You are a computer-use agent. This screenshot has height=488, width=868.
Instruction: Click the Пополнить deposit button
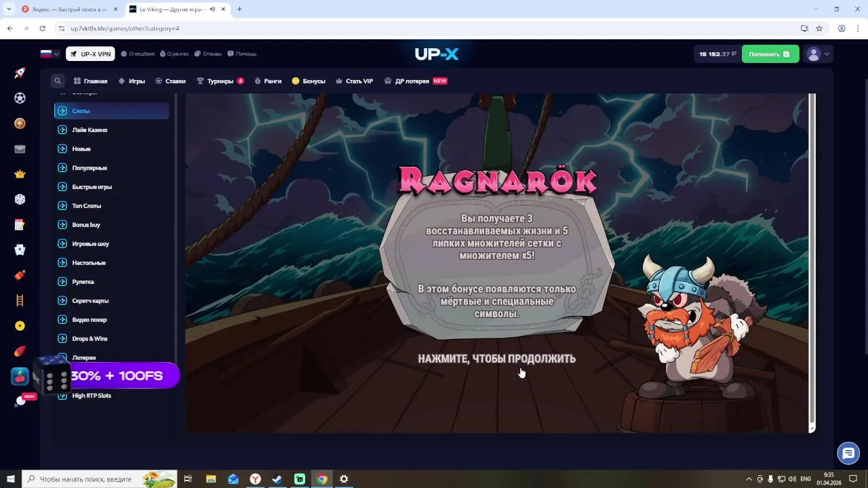click(770, 54)
